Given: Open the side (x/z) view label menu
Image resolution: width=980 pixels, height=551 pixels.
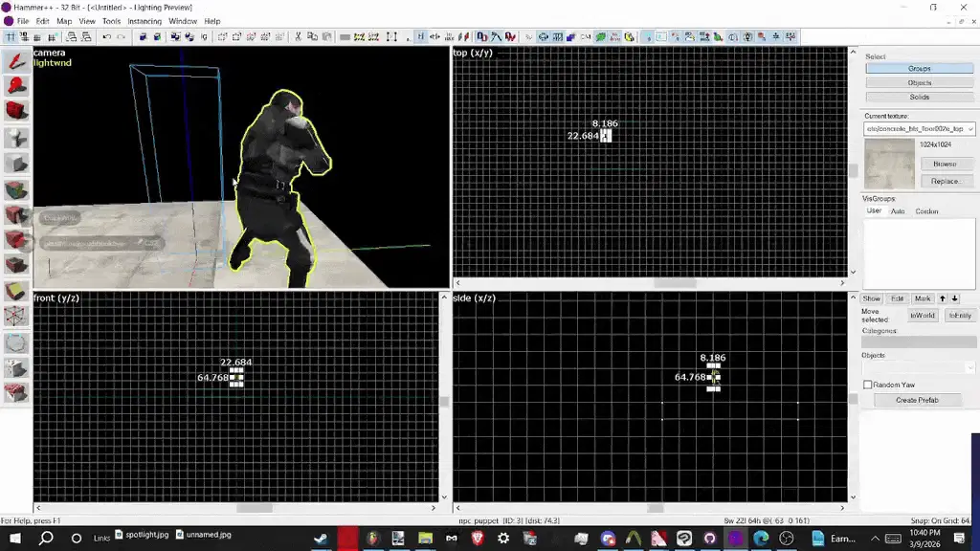Looking at the screenshot, I should tap(475, 298).
